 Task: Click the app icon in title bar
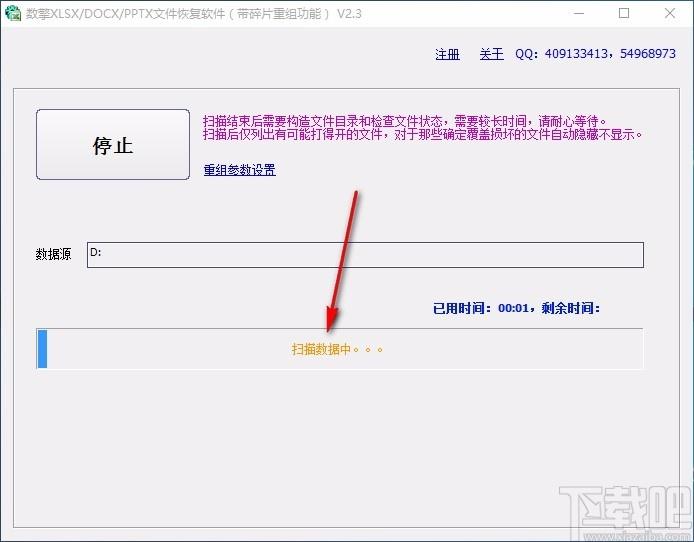[x=13, y=13]
